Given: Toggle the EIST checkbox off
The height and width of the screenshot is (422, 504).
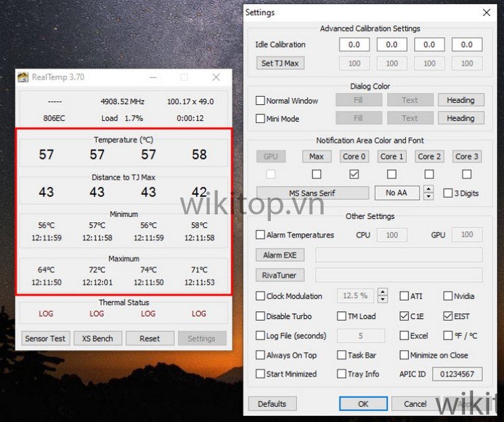Looking at the screenshot, I should (448, 316).
